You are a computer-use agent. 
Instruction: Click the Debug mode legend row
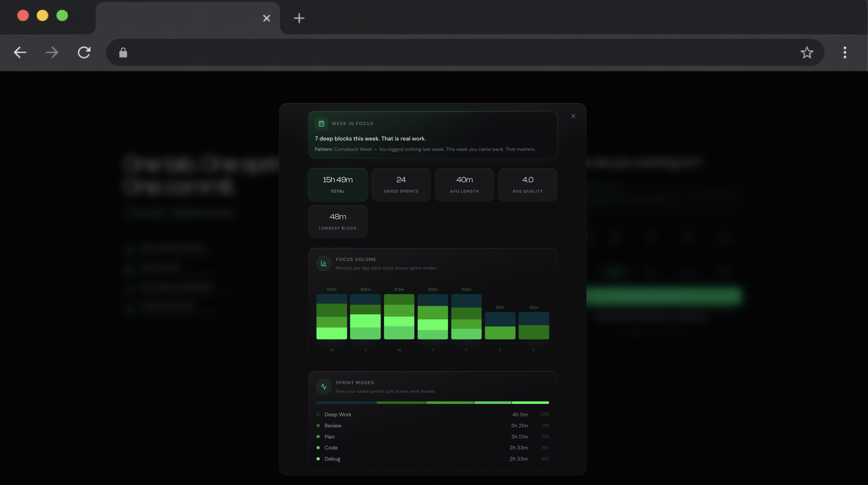click(432, 459)
